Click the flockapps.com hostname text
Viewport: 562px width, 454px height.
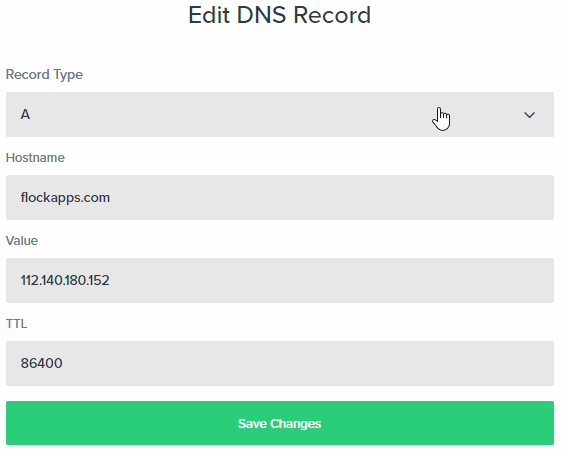(65, 198)
